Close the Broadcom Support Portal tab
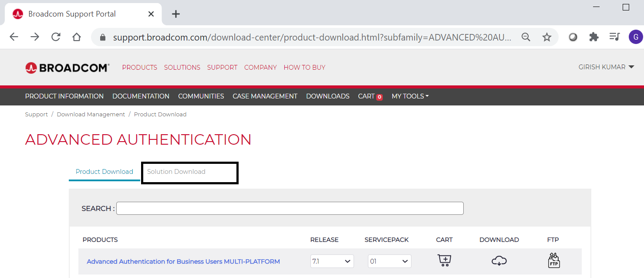 [x=151, y=14]
